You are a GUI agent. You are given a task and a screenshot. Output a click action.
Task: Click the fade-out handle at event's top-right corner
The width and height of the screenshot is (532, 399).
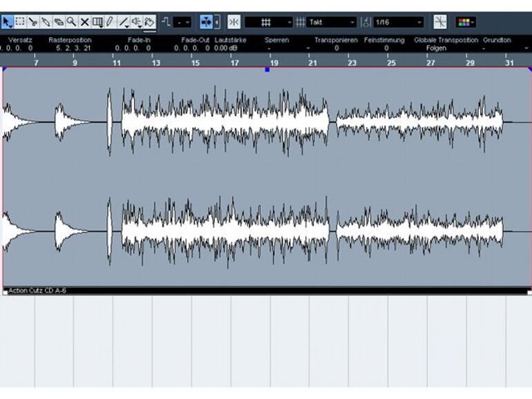[530, 70]
